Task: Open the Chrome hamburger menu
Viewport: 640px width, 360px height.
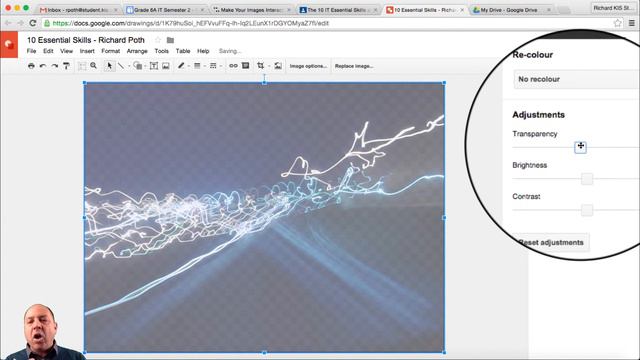Action: coord(632,23)
